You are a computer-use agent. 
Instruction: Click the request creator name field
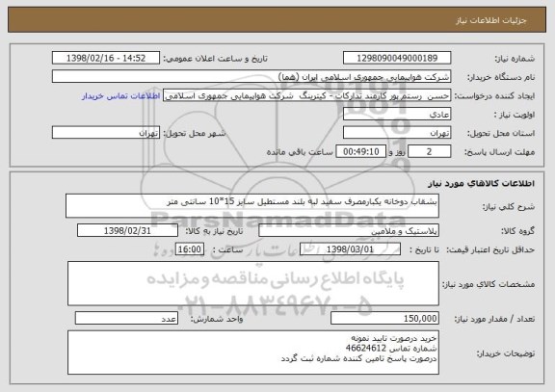click(x=306, y=95)
